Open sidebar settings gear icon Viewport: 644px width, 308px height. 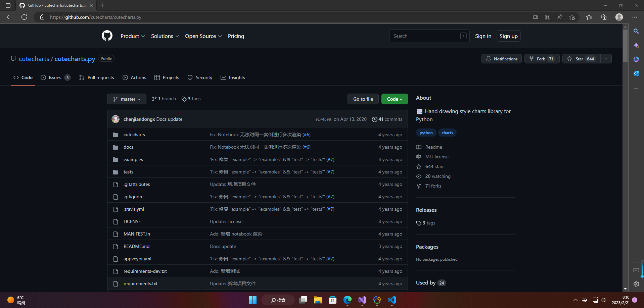[x=636, y=284]
